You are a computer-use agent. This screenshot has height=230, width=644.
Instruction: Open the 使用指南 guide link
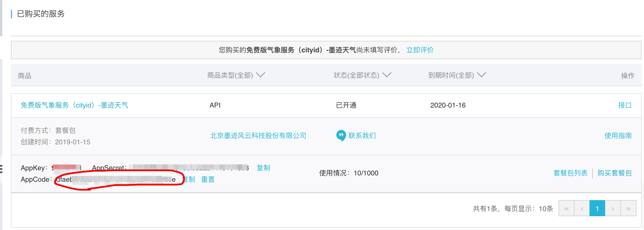coord(618,136)
